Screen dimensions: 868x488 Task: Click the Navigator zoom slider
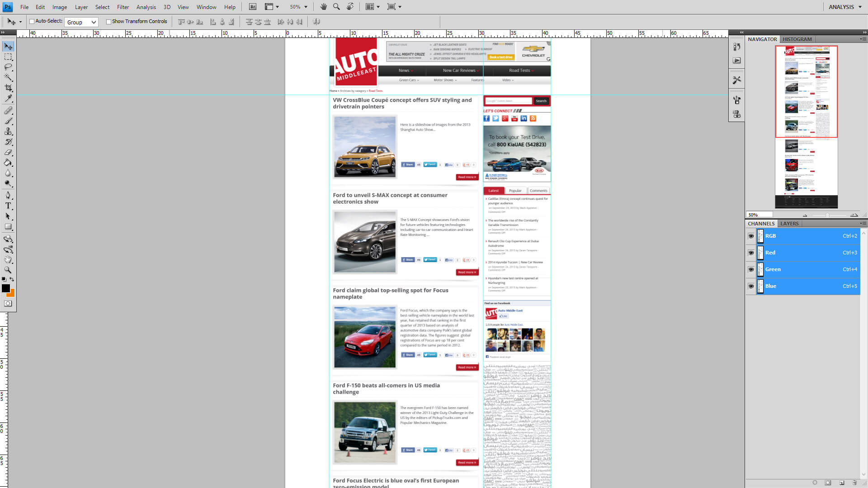[x=829, y=215]
